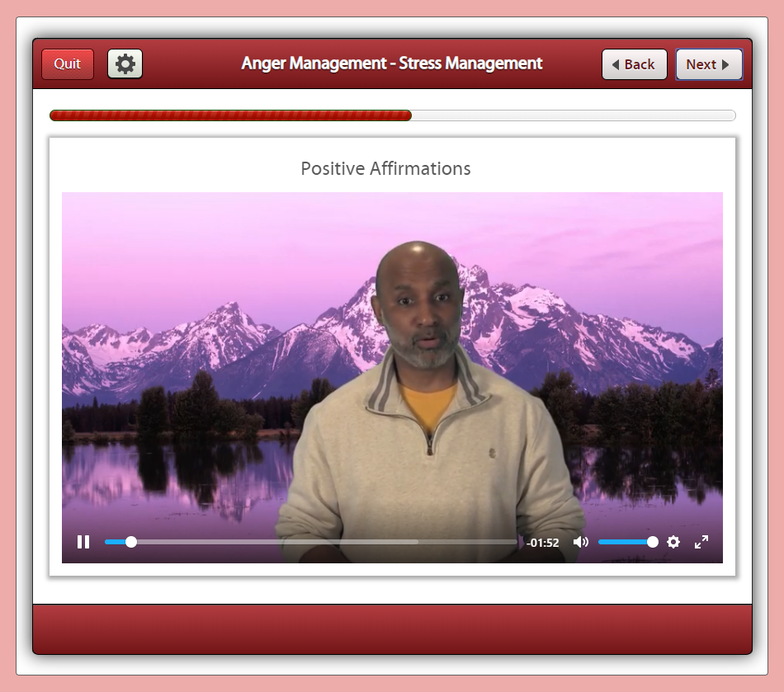The image size is (784, 692).
Task: Mute the video audio via speaker icon
Action: (581, 542)
